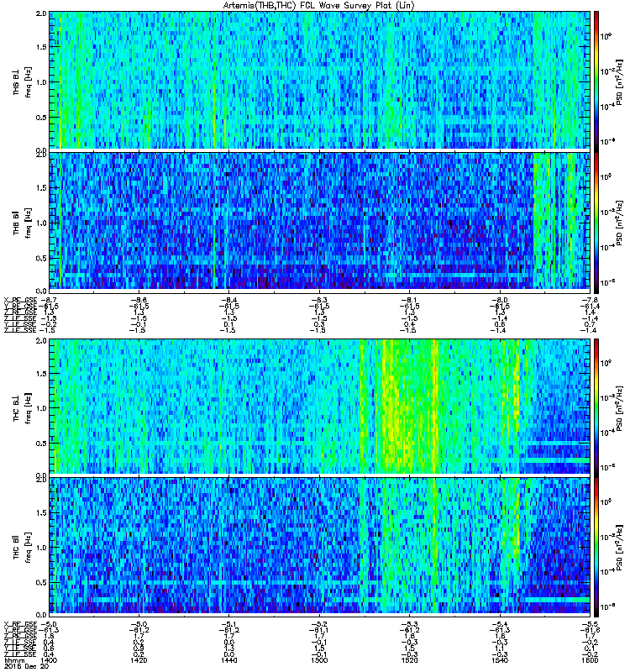Click the '2016 Dec 20' date label

click(26, 666)
